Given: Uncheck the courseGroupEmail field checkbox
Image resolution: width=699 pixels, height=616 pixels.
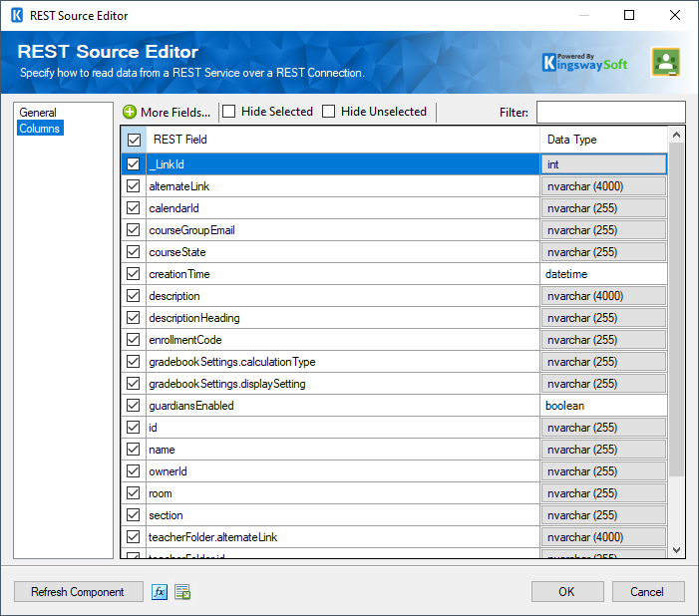Looking at the screenshot, I should click(x=134, y=229).
